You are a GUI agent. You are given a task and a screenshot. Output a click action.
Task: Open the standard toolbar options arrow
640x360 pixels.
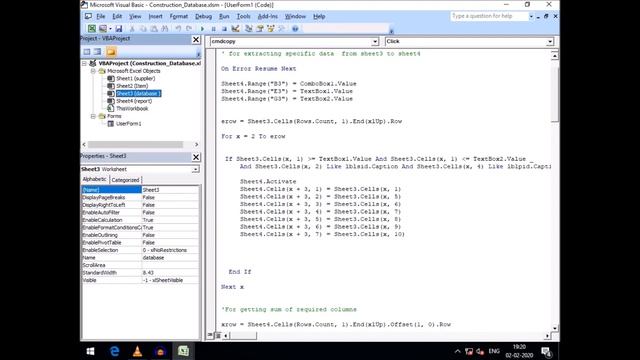[391, 31]
